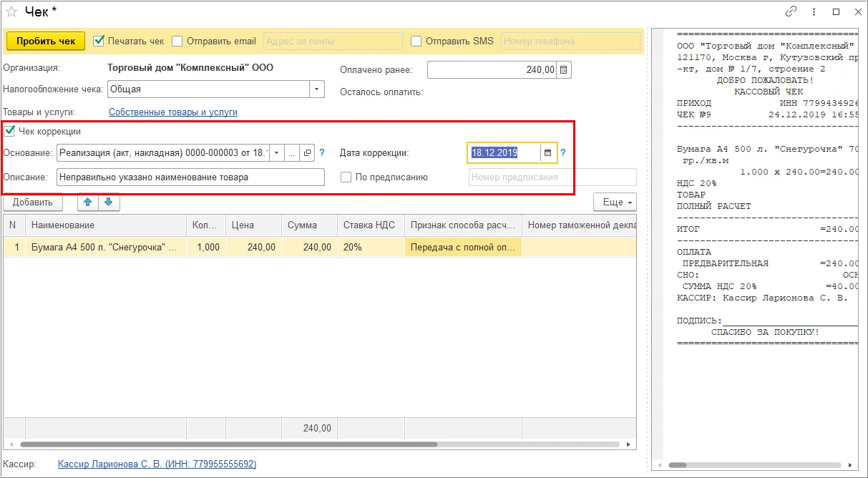Expand the Налогообложение чека dropdown
Viewport: 868px width, 478px height.
click(x=317, y=89)
